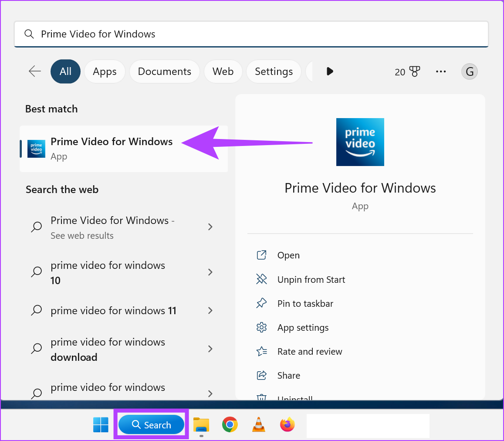
Task: Search web for 'prime video for windows 10'
Action: (x=124, y=272)
